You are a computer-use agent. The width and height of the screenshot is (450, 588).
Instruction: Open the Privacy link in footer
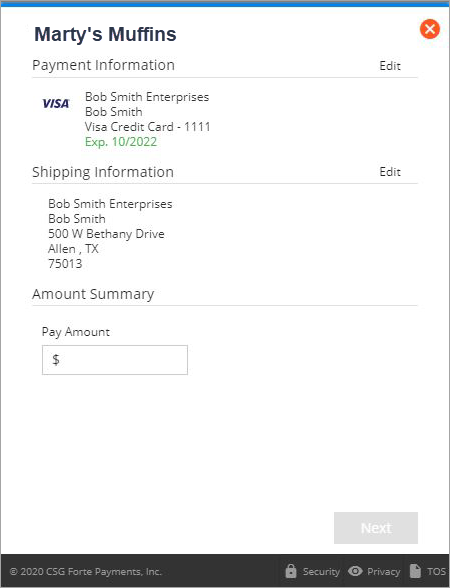(x=384, y=572)
